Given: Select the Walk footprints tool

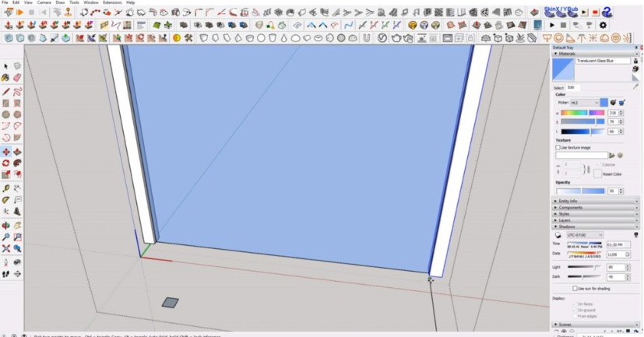Looking at the screenshot, I should 5,274.
